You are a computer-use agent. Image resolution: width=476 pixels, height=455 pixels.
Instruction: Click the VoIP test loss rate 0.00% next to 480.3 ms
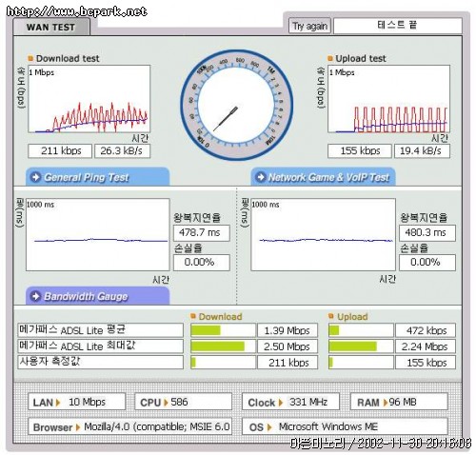tap(427, 263)
